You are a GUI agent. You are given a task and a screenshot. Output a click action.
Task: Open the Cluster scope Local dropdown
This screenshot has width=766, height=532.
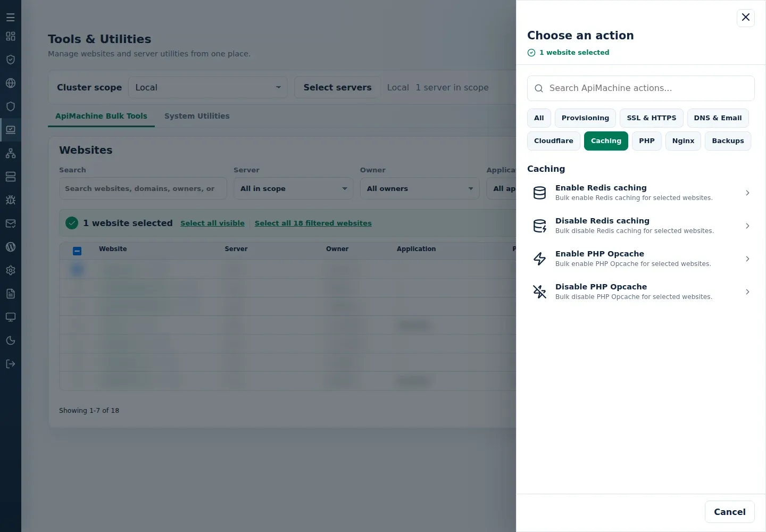coord(208,88)
